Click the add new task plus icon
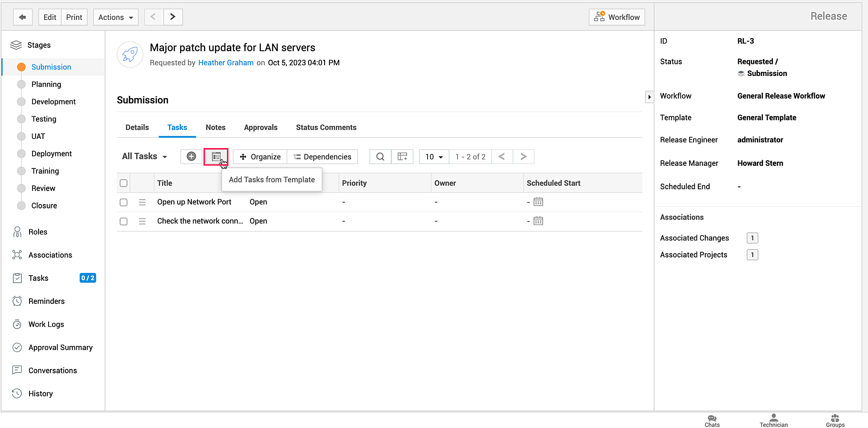The width and height of the screenshot is (868, 428). pyautogui.click(x=191, y=157)
